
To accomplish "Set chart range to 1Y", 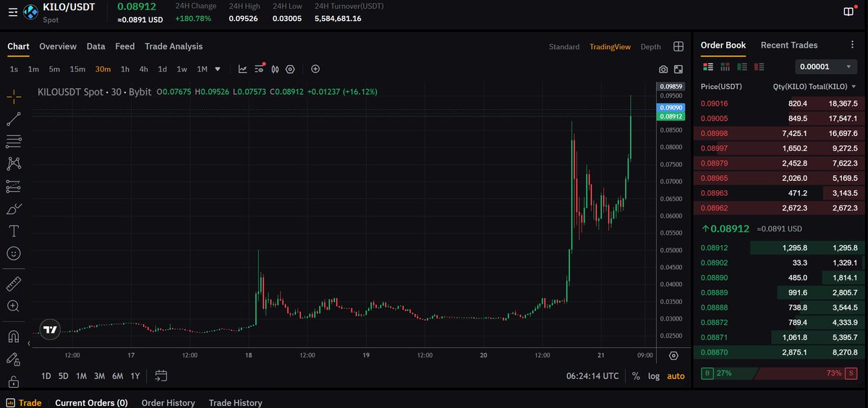I will [135, 376].
